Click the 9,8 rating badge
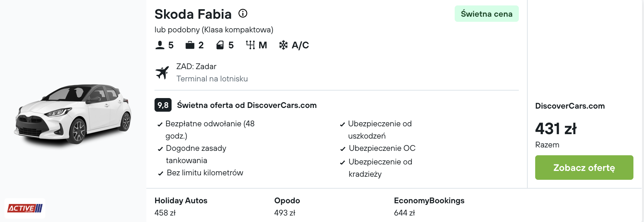The height and width of the screenshot is (222, 644). coord(163,105)
